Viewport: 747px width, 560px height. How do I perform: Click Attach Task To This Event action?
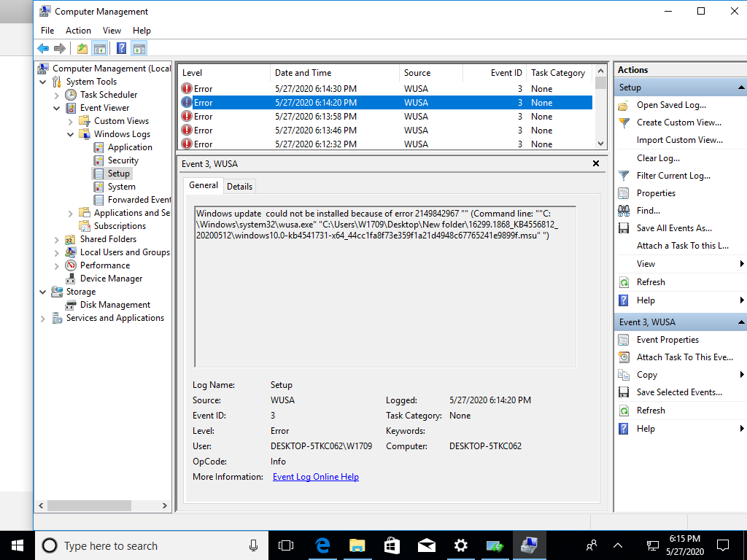point(684,357)
